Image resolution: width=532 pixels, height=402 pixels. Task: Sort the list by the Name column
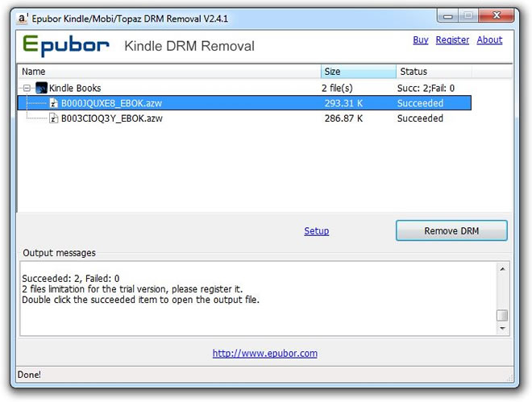point(169,72)
